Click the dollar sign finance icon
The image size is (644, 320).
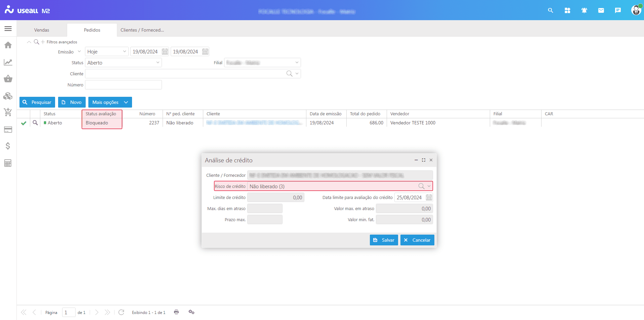[8, 146]
